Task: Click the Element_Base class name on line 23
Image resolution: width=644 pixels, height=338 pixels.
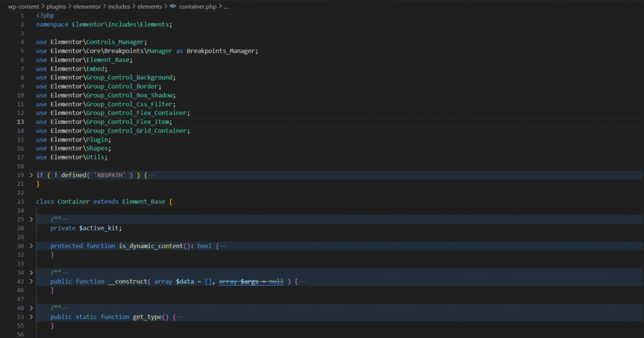Action: 144,201
